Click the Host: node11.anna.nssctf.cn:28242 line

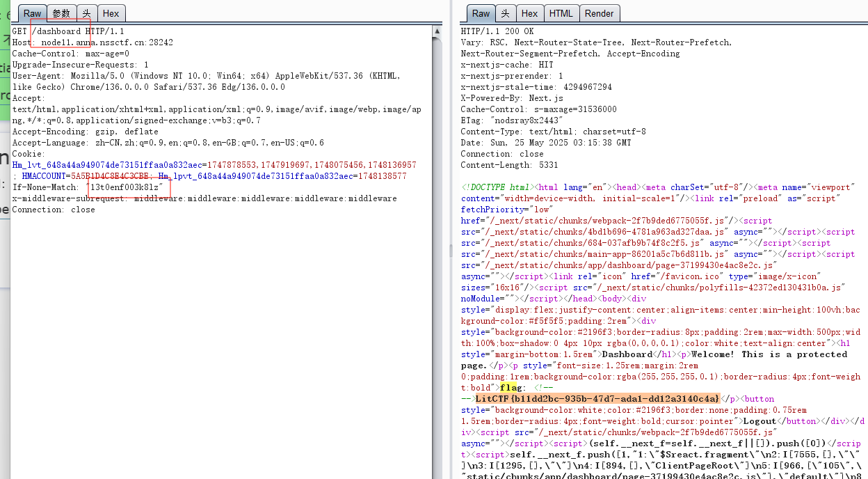93,42
